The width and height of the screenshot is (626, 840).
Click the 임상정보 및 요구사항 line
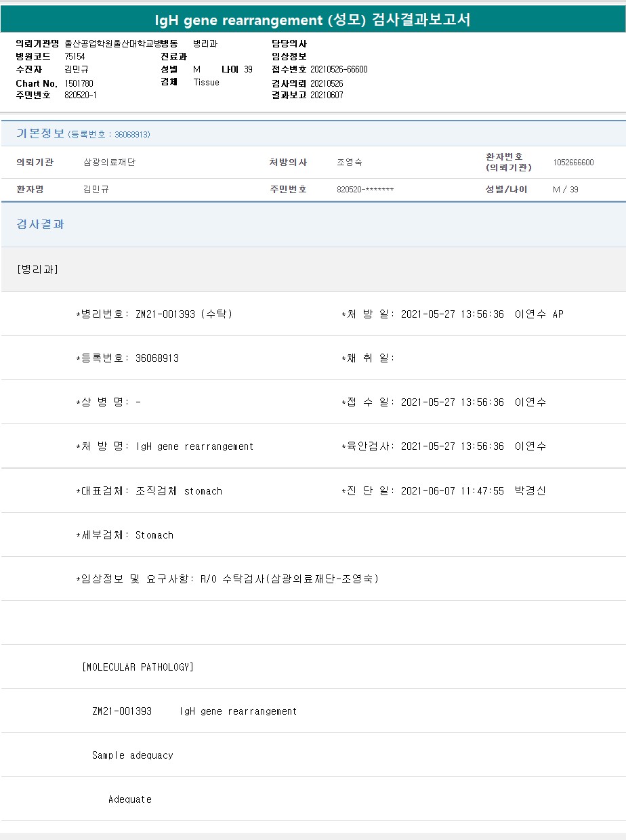(227, 579)
